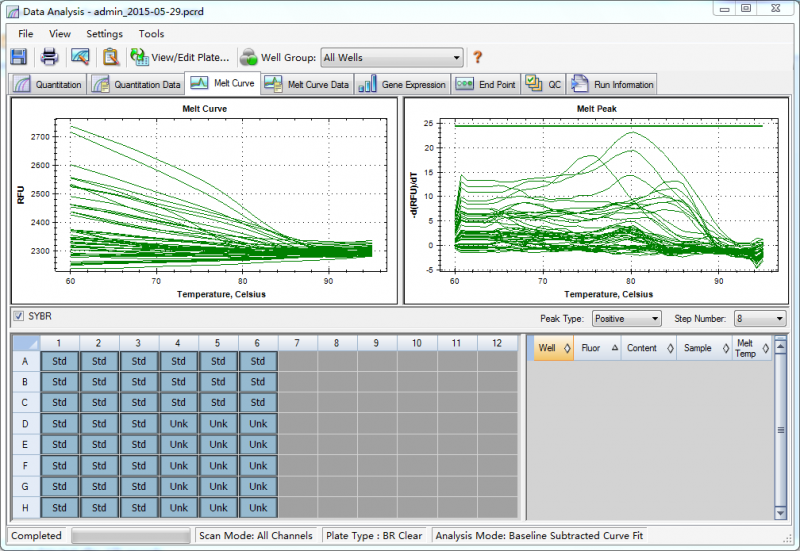This screenshot has height=551, width=800.
Task: Open help with the question mark icon
Action: pos(478,57)
